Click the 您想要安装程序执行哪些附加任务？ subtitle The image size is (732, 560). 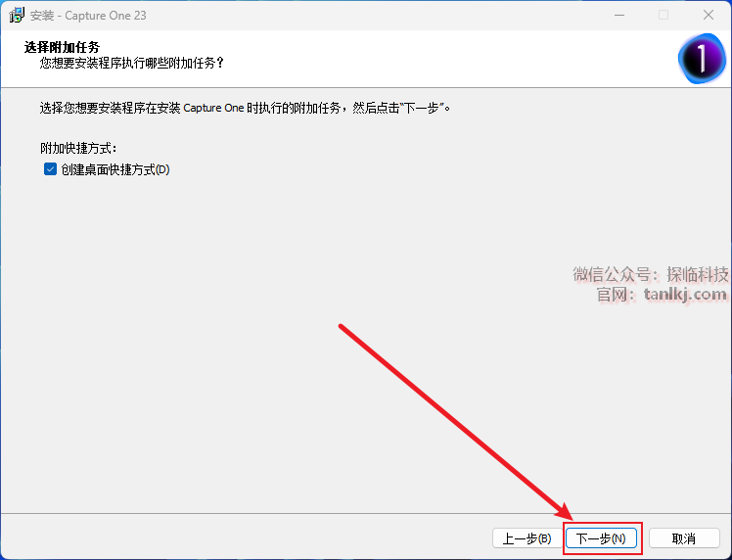(x=132, y=63)
